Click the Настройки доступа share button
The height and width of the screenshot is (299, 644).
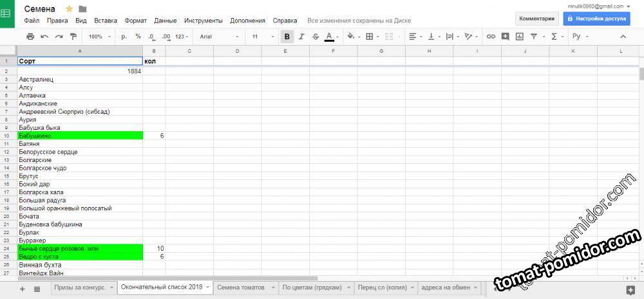(596, 19)
